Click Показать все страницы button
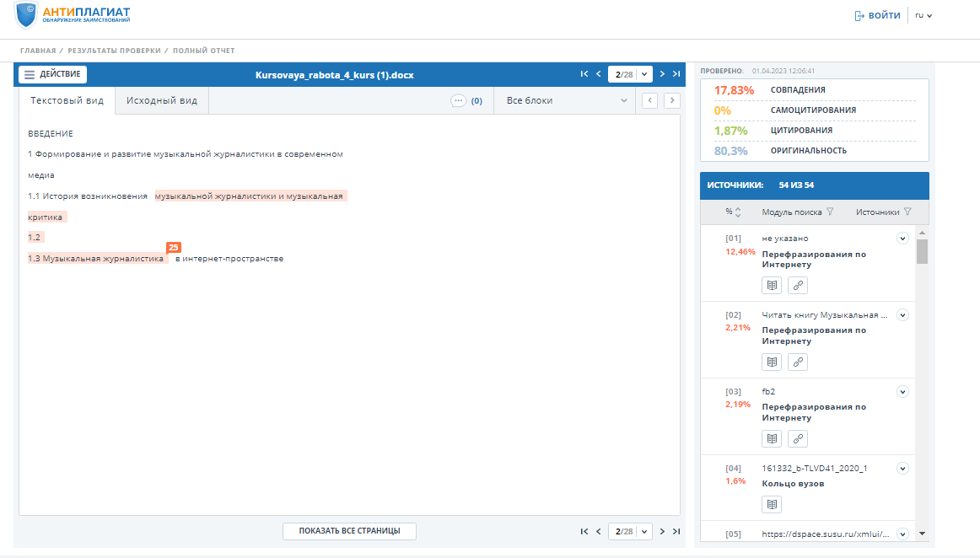Viewport: 980px width, 558px height. [x=349, y=531]
